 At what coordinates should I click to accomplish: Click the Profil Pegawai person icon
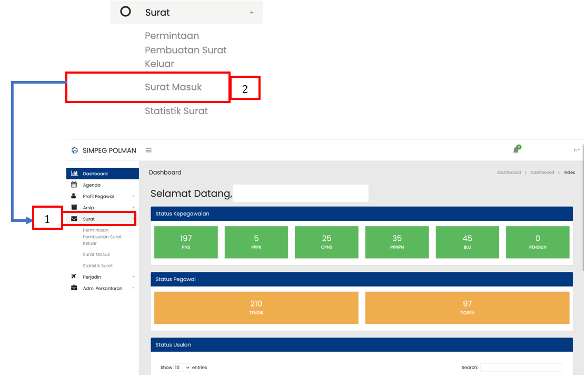click(x=74, y=196)
